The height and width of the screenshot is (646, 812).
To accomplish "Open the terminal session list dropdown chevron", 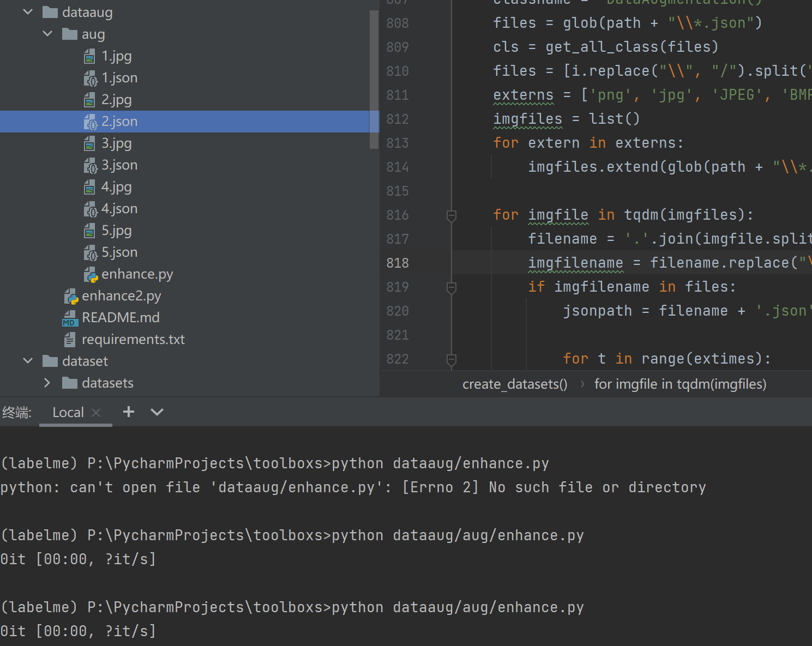I will (157, 413).
